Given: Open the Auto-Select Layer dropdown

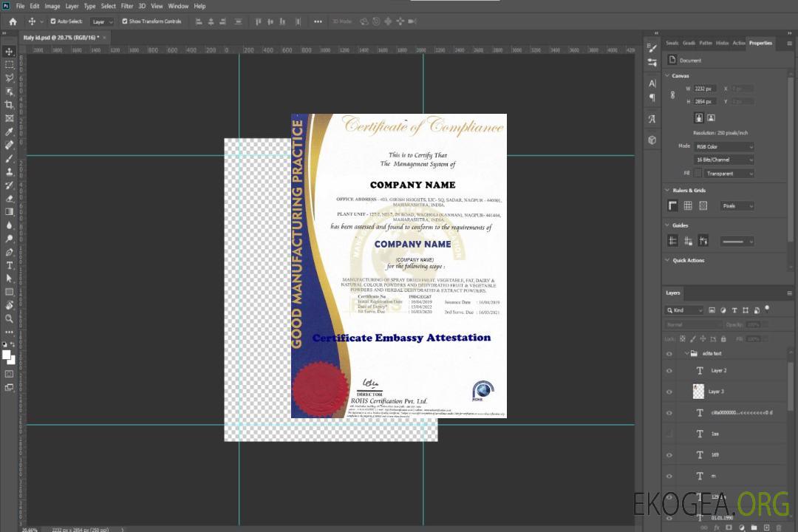Looking at the screenshot, I should tap(102, 21).
